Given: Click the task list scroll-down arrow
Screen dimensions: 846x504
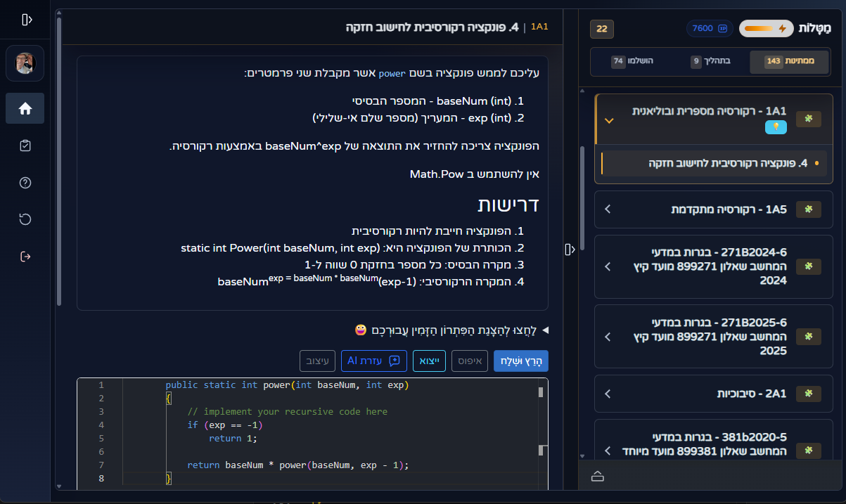Looking at the screenshot, I should click(582, 455).
